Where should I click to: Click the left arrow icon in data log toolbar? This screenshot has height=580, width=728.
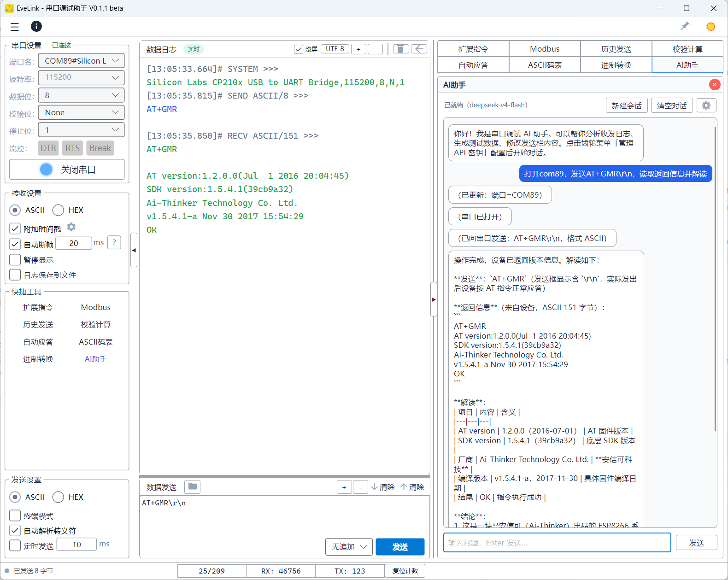419,49
